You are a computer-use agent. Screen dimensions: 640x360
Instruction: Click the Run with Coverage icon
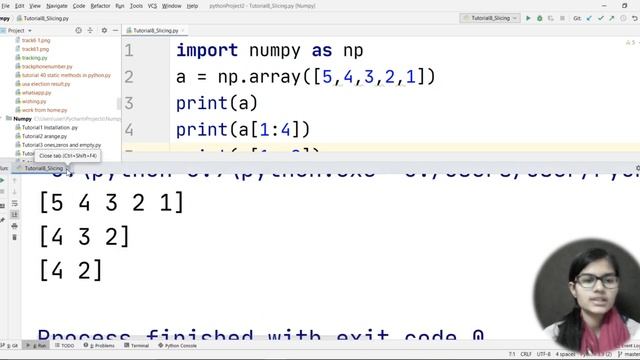pos(551,18)
